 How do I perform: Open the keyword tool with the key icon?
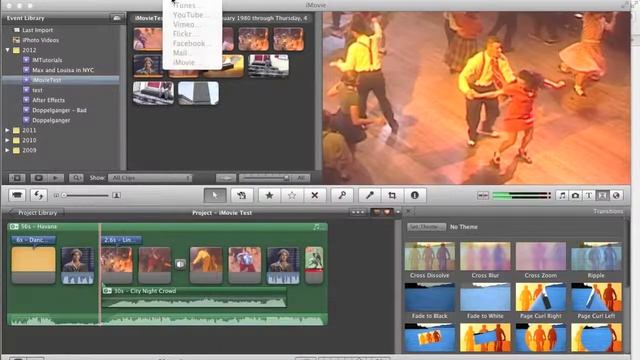tap(342, 196)
